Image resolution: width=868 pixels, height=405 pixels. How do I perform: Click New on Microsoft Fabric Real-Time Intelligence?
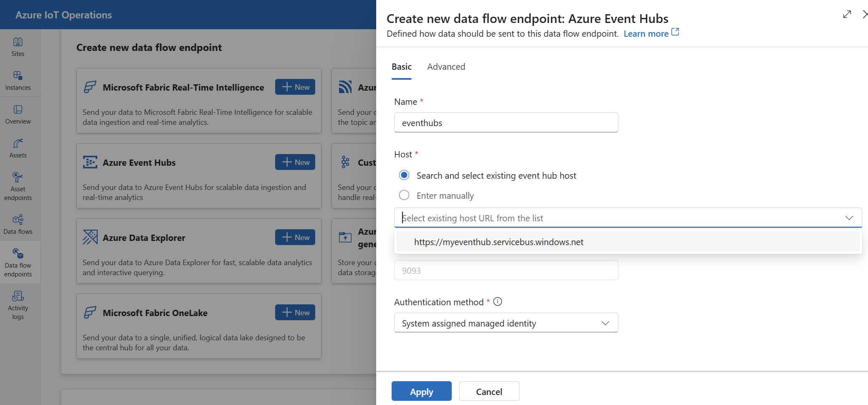coord(295,87)
